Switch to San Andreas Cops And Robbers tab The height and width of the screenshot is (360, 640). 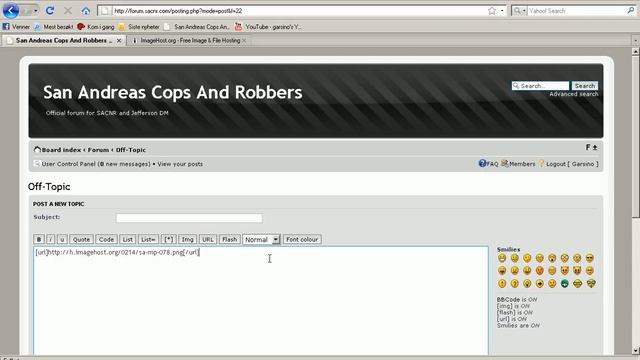coord(63,40)
